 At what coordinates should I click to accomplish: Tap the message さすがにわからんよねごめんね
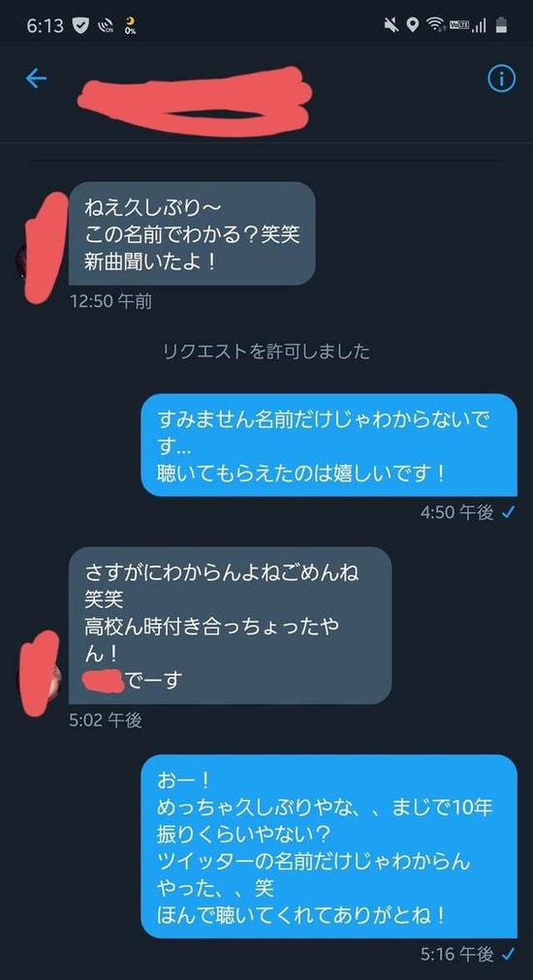pos(231,625)
